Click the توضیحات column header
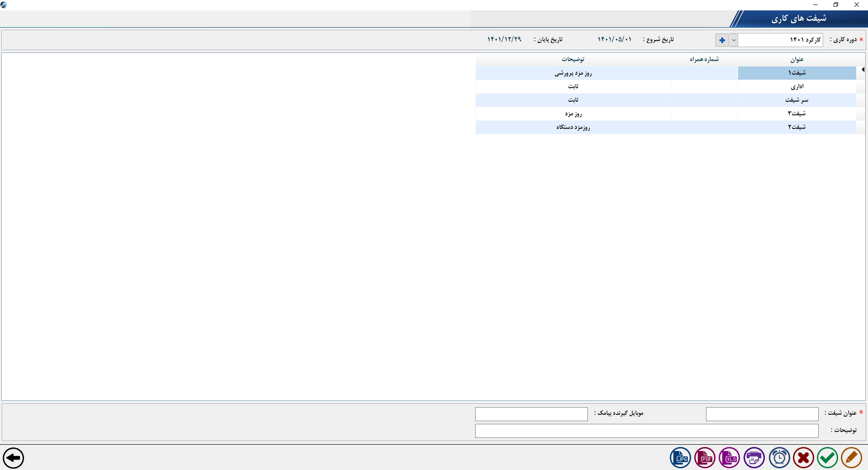The image size is (868, 470). point(573,59)
